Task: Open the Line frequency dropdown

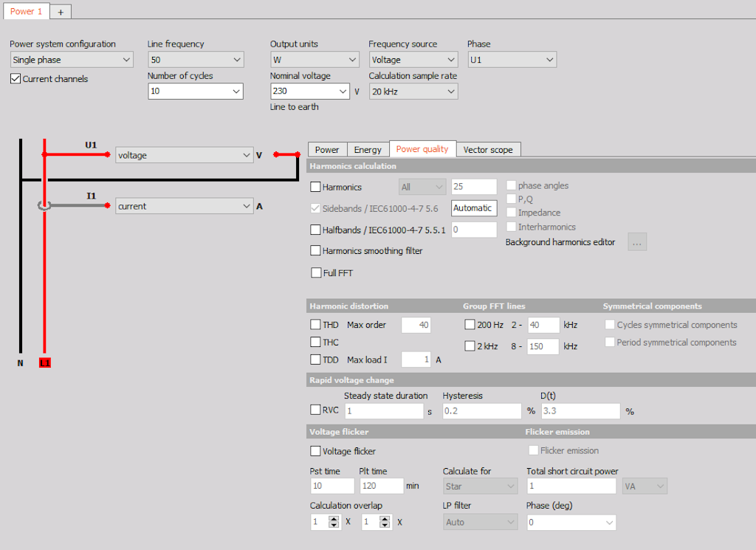Action: [195, 60]
